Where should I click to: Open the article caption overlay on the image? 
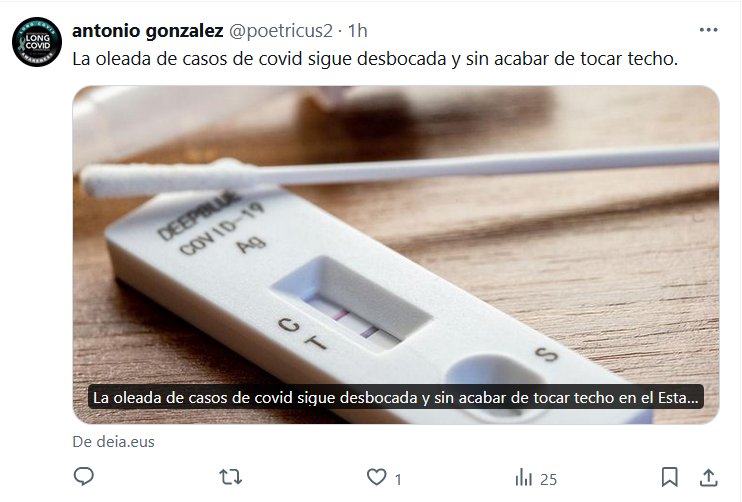(396, 397)
